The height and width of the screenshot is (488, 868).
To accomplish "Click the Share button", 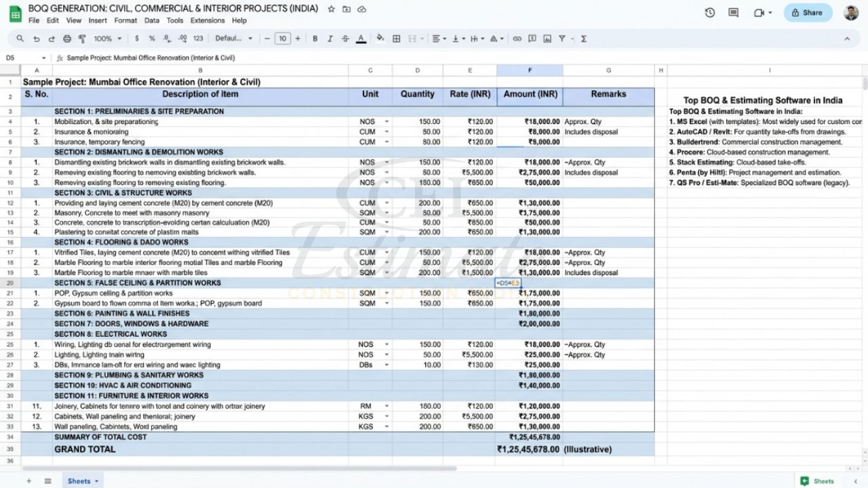I will pyautogui.click(x=808, y=12).
